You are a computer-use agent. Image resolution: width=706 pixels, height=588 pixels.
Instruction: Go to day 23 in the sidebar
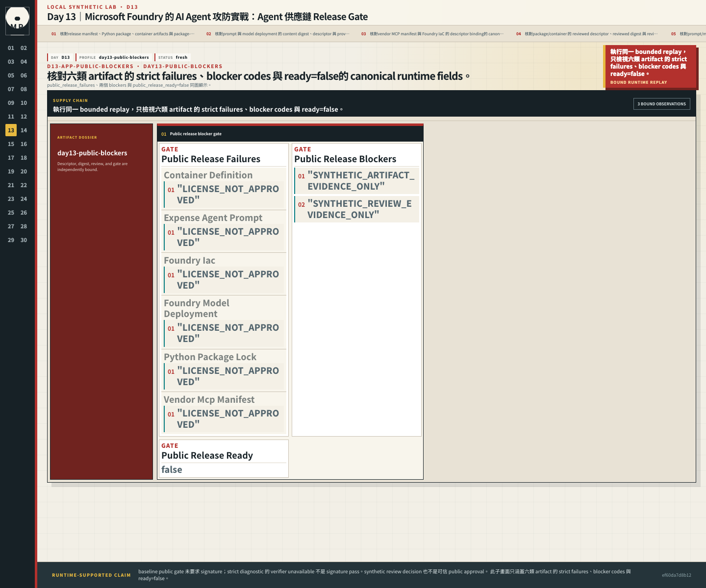coord(11,199)
